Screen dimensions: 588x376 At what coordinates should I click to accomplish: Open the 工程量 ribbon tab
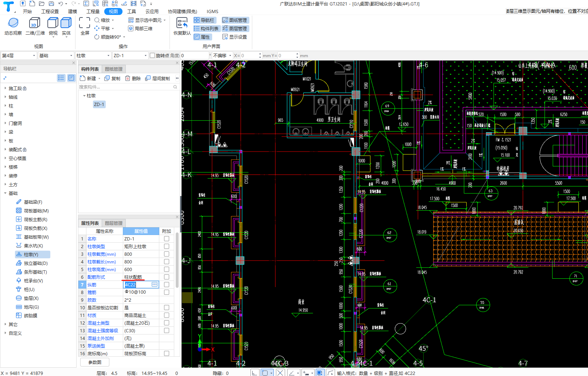[x=93, y=11]
